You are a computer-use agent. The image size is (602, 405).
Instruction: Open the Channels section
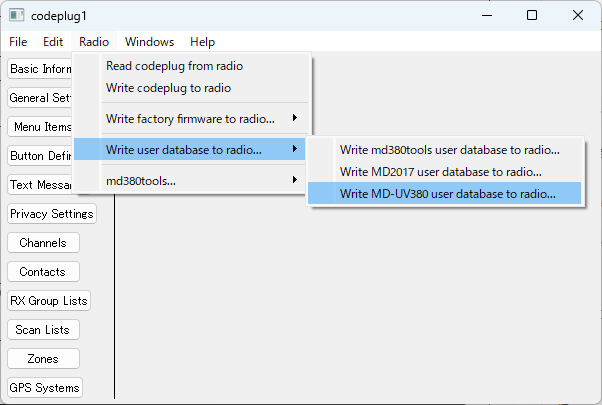42,243
